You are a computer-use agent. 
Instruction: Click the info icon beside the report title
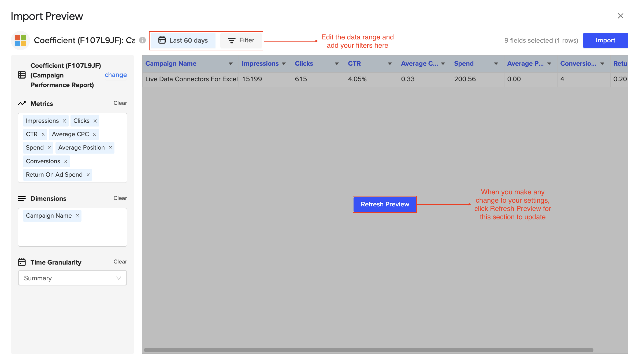click(x=143, y=40)
